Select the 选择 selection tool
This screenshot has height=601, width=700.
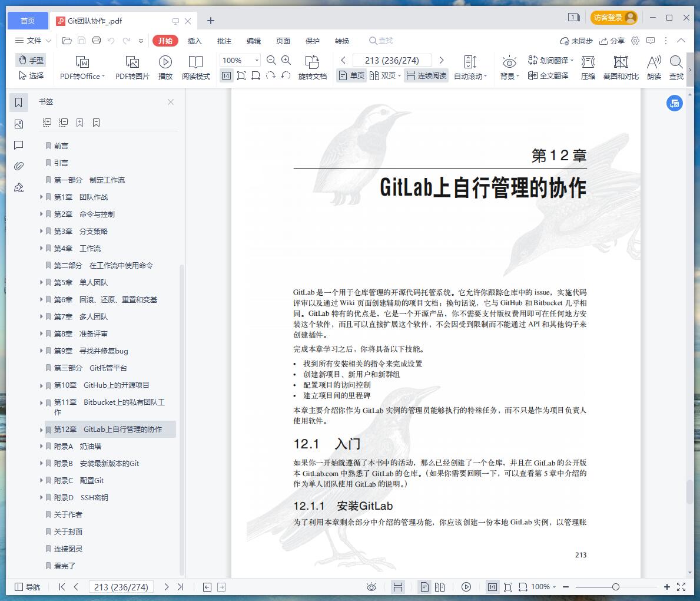(31, 75)
